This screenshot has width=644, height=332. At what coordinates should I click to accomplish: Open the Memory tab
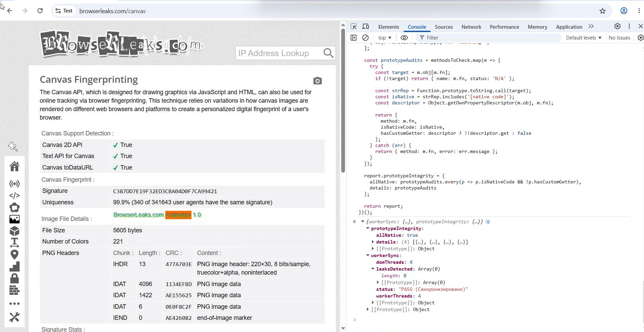[537, 27]
